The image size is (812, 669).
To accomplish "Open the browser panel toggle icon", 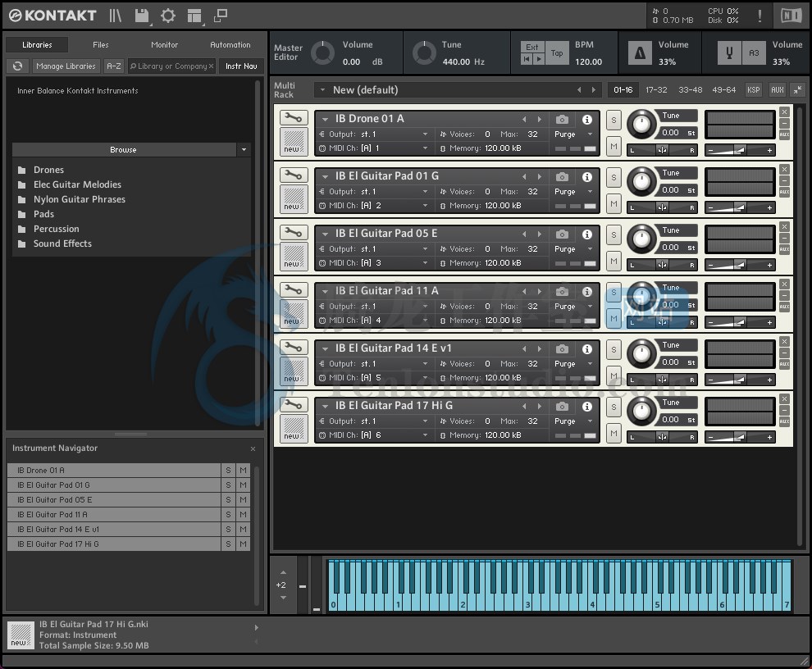I will pyautogui.click(x=115, y=16).
